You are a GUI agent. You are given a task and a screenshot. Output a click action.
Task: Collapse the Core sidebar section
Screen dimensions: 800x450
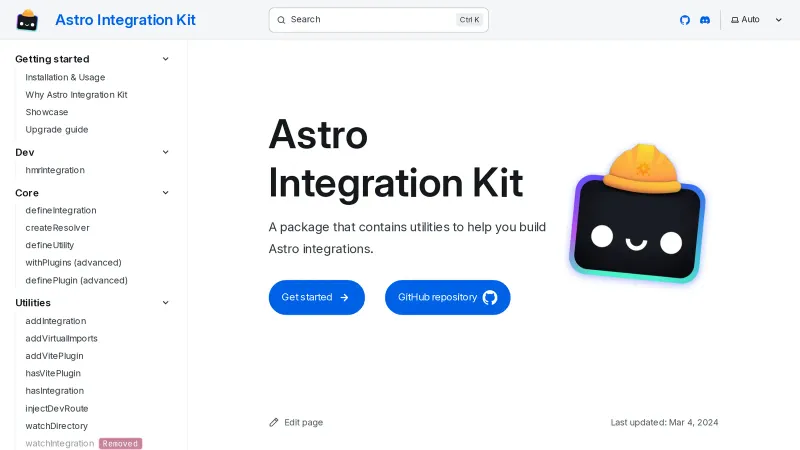pyautogui.click(x=166, y=193)
